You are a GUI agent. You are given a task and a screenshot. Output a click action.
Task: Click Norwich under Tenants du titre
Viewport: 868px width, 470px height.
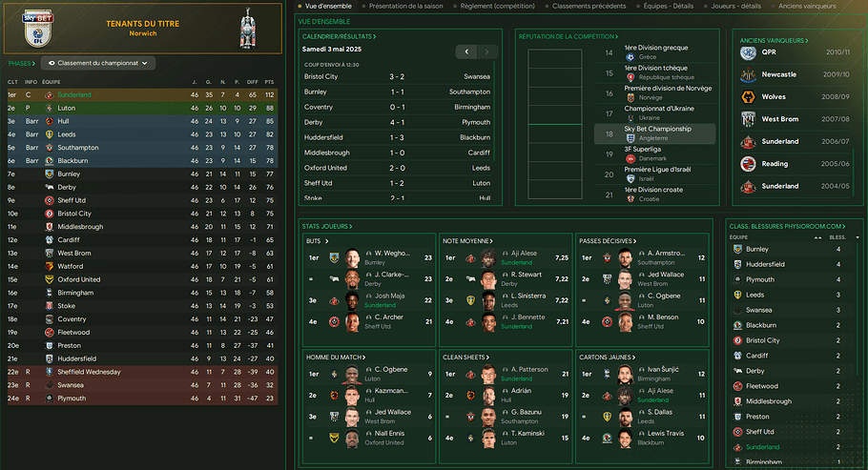(x=143, y=33)
